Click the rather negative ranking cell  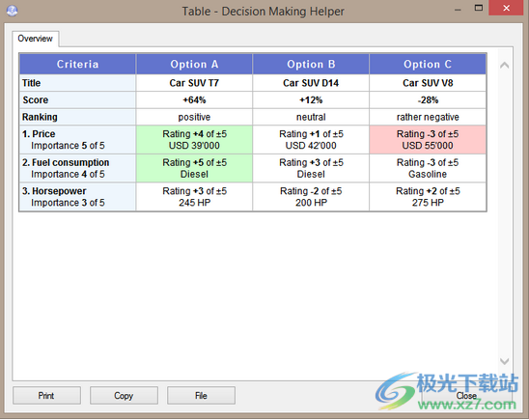(428, 117)
